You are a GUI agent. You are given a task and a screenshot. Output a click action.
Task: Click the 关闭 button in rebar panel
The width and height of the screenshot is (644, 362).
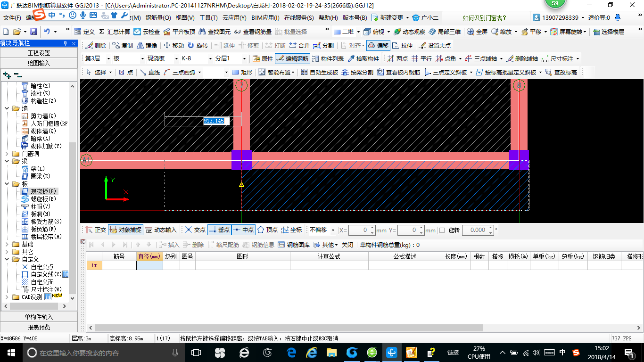pos(347,245)
